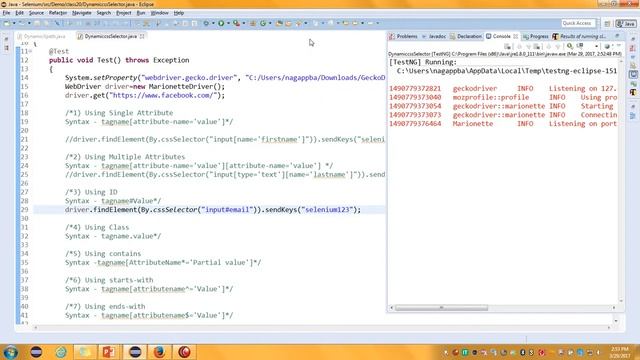
Task: Click the Search flashlight toolbar icon
Action: [299, 23]
